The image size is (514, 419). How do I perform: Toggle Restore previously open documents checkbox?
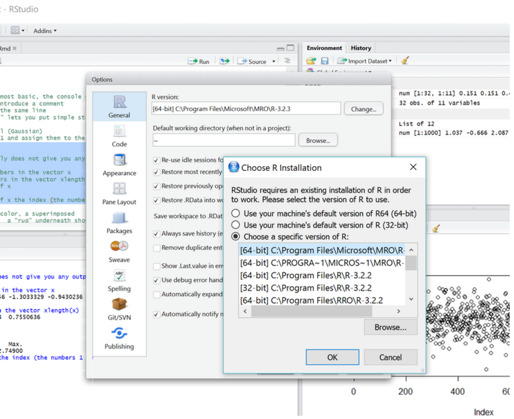coord(156,186)
